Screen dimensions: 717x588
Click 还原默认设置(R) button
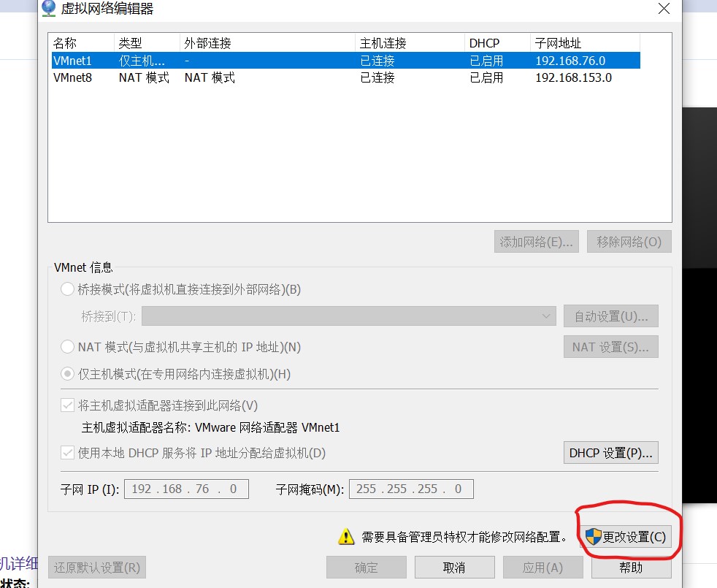pos(97,568)
